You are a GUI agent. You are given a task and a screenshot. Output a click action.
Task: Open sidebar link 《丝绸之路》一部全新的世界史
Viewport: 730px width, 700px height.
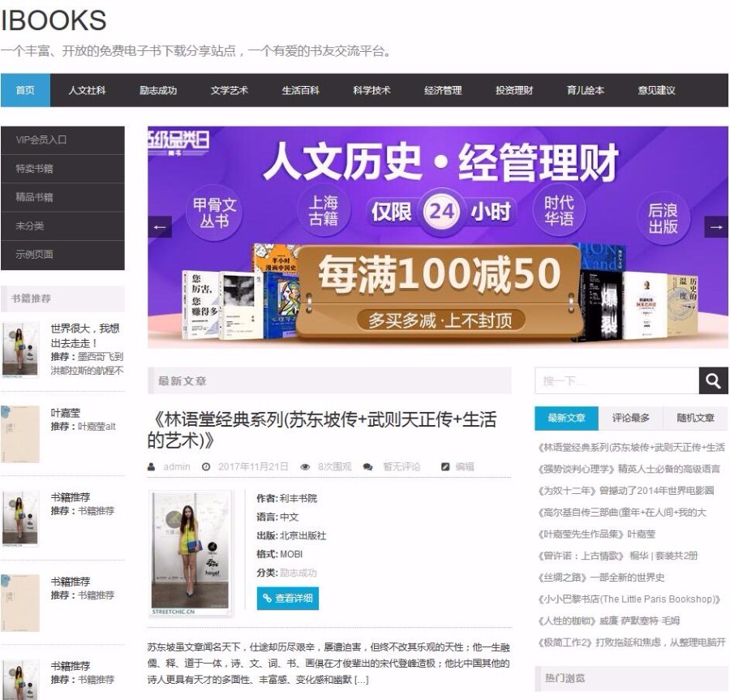click(x=601, y=578)
